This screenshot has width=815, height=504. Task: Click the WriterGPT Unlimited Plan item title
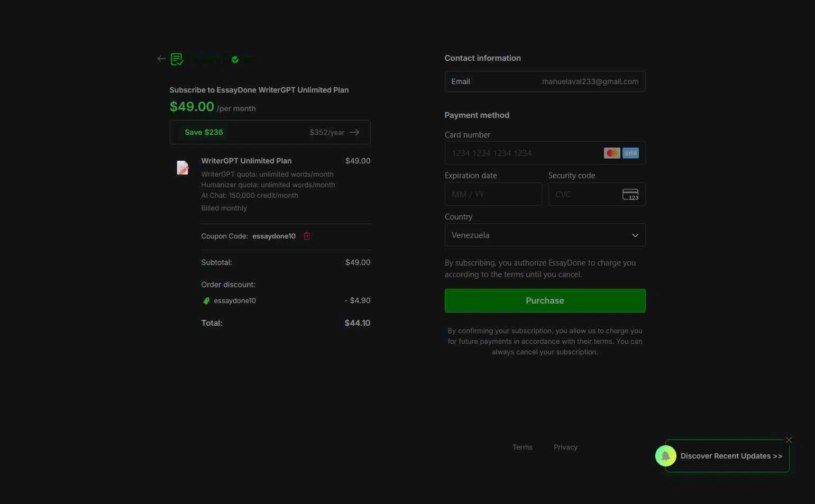(246, 161)
